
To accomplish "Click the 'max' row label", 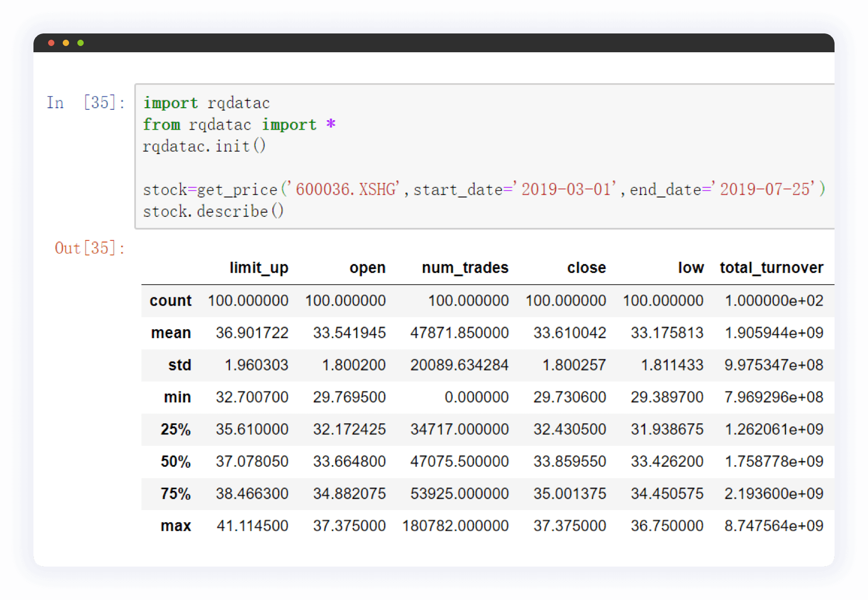I will (x=175, y=526).
